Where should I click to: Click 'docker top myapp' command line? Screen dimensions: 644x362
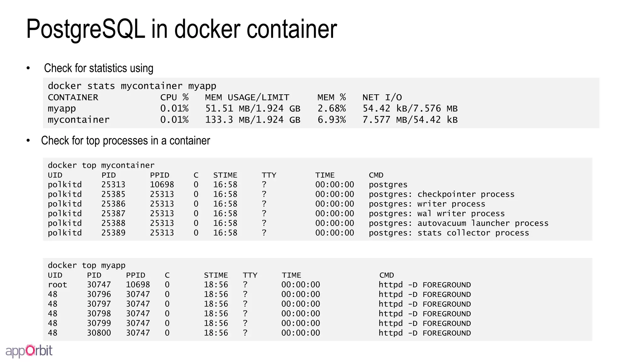86,265
